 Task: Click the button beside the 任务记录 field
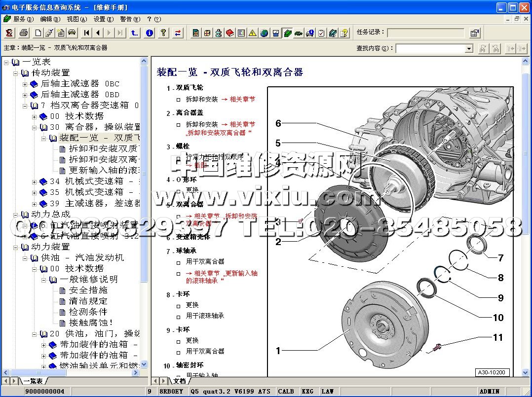point(474,33)
